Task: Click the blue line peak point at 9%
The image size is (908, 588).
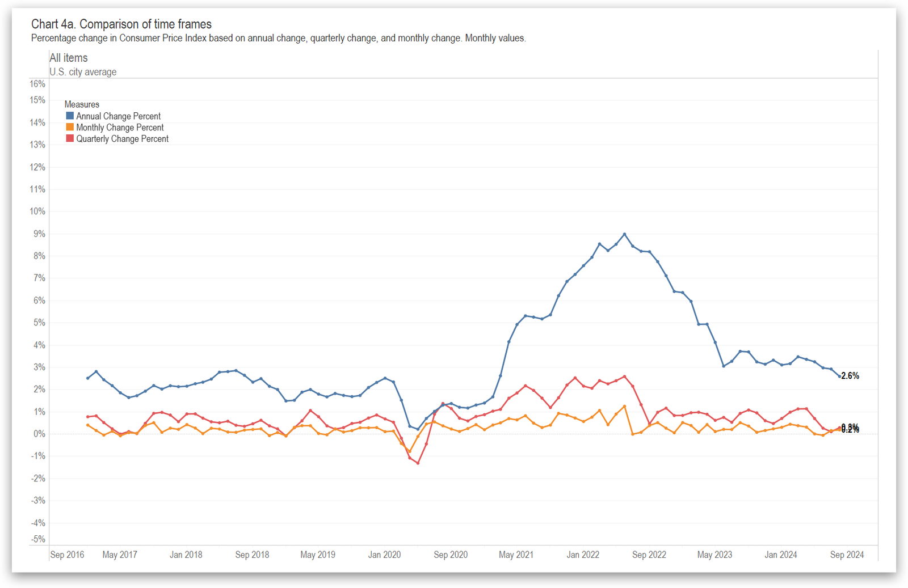Action: click(x=624, y=234)
